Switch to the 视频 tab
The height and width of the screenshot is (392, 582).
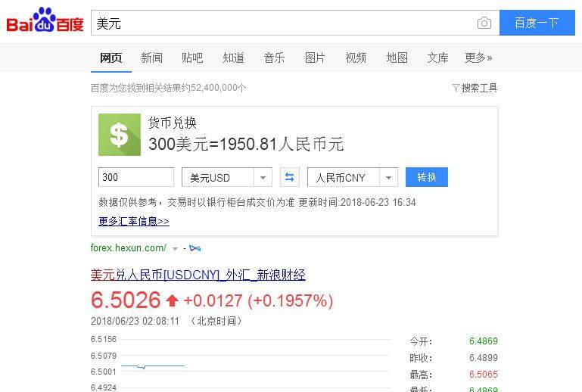tap(356, 58)
